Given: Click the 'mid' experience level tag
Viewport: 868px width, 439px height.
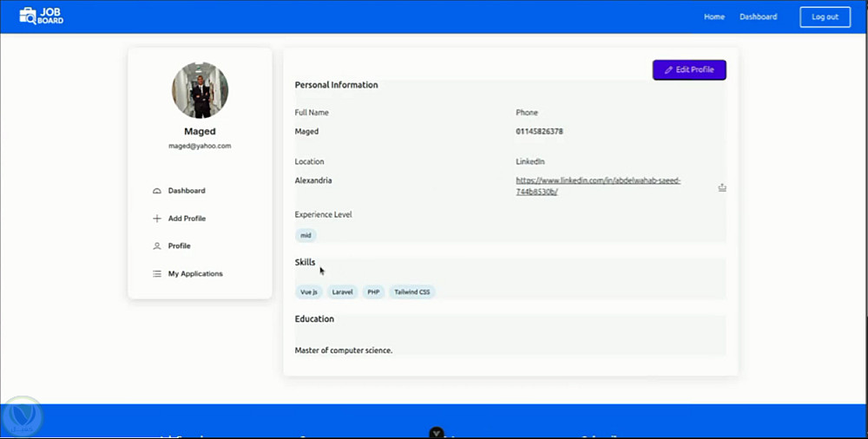Looking at the screenshot, I should point(306,235).
